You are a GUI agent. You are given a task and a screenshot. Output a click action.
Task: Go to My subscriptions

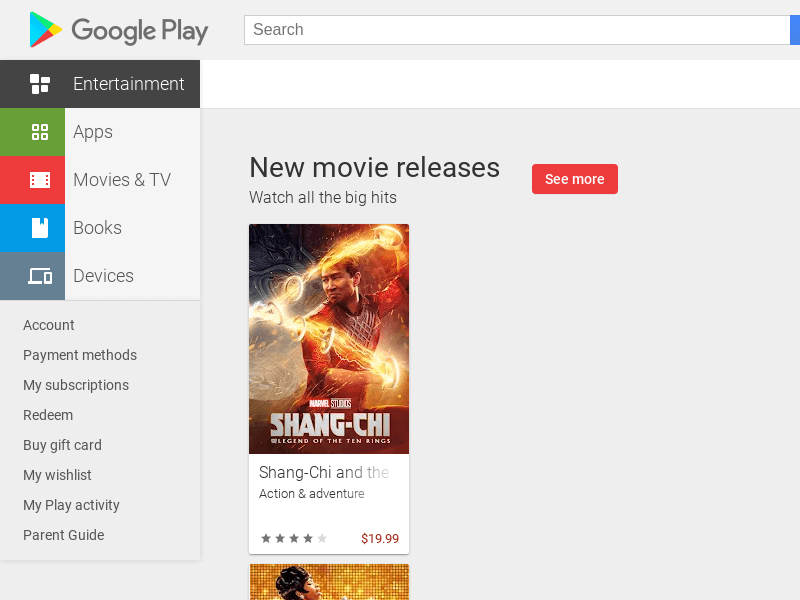[76, 385]
